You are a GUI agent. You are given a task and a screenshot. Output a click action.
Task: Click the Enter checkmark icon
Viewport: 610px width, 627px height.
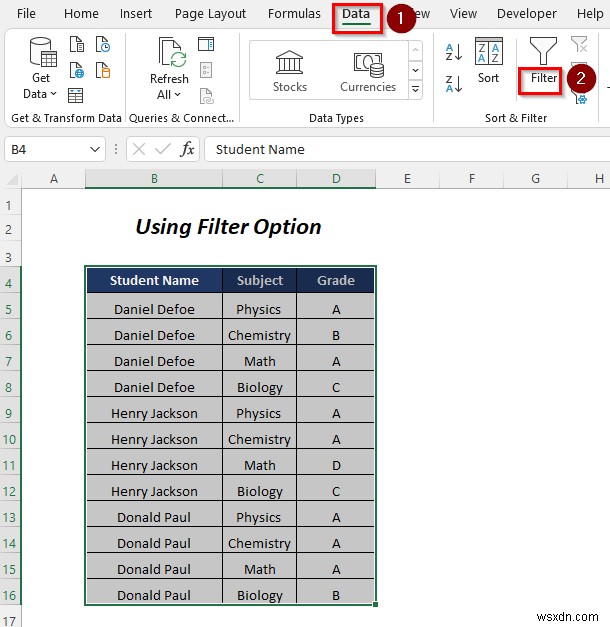pos(163,150)
